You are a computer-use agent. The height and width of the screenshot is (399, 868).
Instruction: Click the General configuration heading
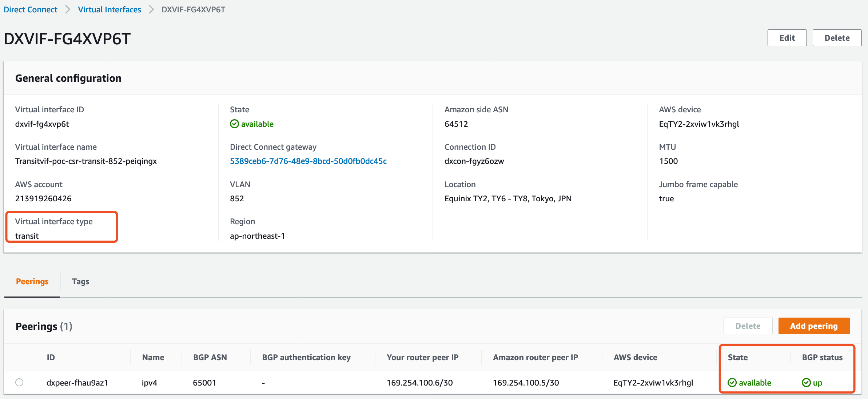tap(68, 78)
